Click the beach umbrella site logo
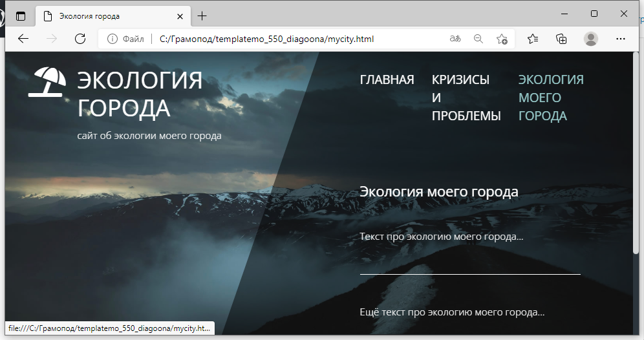This screenshot has width=644, height=340. [x=47, y=83]
